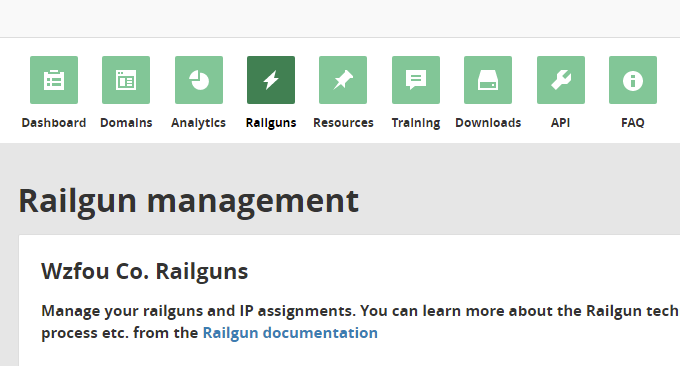Open the Analytics pie chart icon
Image resolution: width=680 pixels, height=366 pixels.
tap(199, 80)
